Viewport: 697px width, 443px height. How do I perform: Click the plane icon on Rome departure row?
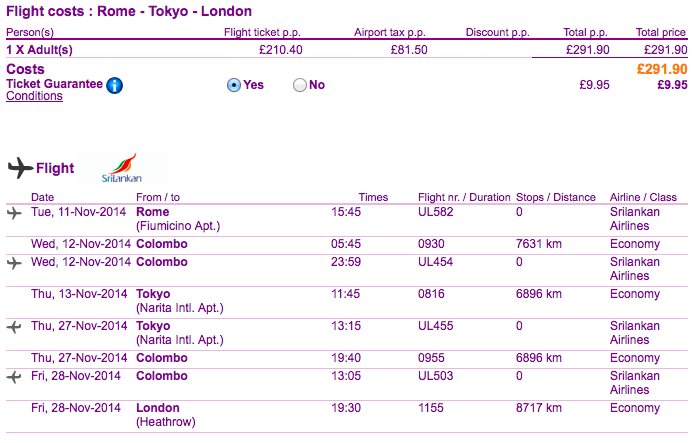14,213
